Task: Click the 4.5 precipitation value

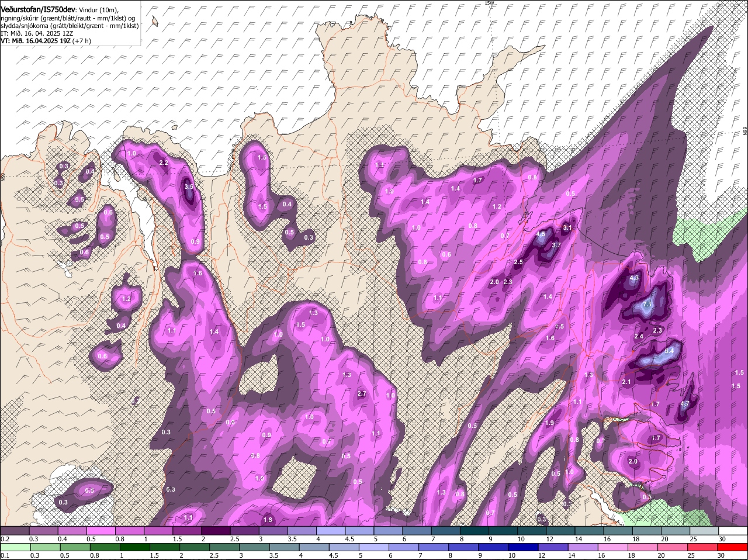Action: pyautogui.click(x=541, y=234)
